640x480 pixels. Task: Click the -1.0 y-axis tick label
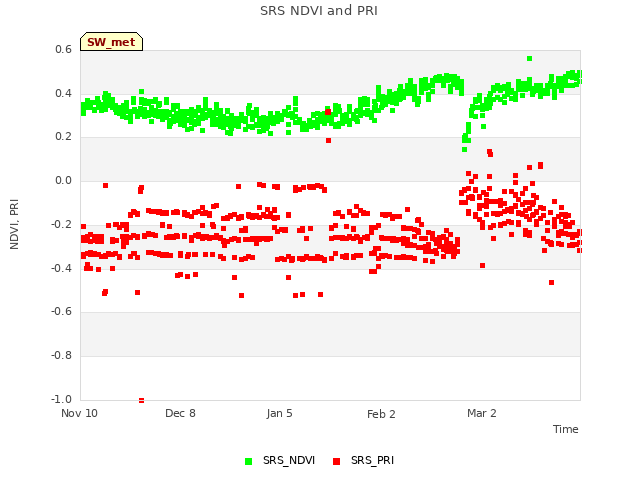click(61, 399)
